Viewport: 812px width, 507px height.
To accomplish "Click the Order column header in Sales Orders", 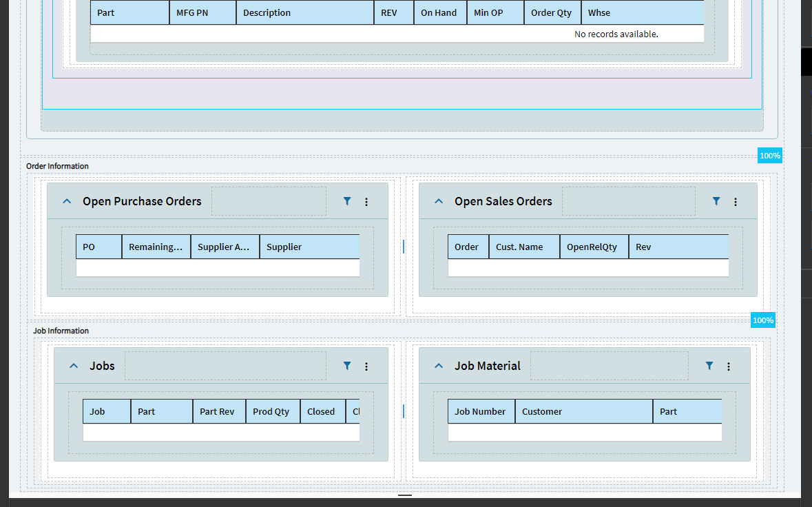I will 468,247.
